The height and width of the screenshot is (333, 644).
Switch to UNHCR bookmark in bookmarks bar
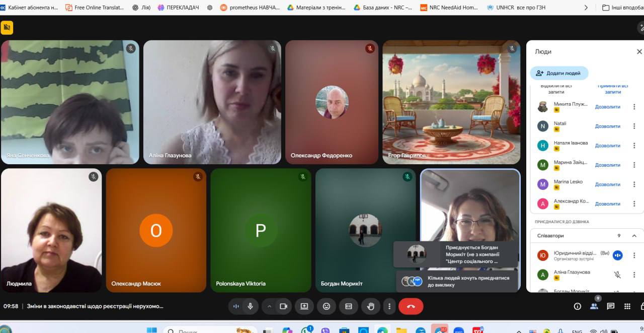[516, 8]
